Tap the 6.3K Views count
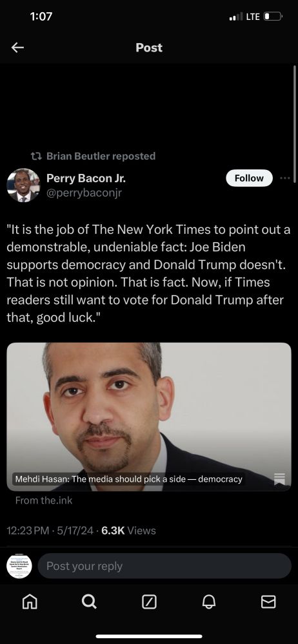Viewport: 298px width, 644px height. pyautogui.click(x=128, y=531)
